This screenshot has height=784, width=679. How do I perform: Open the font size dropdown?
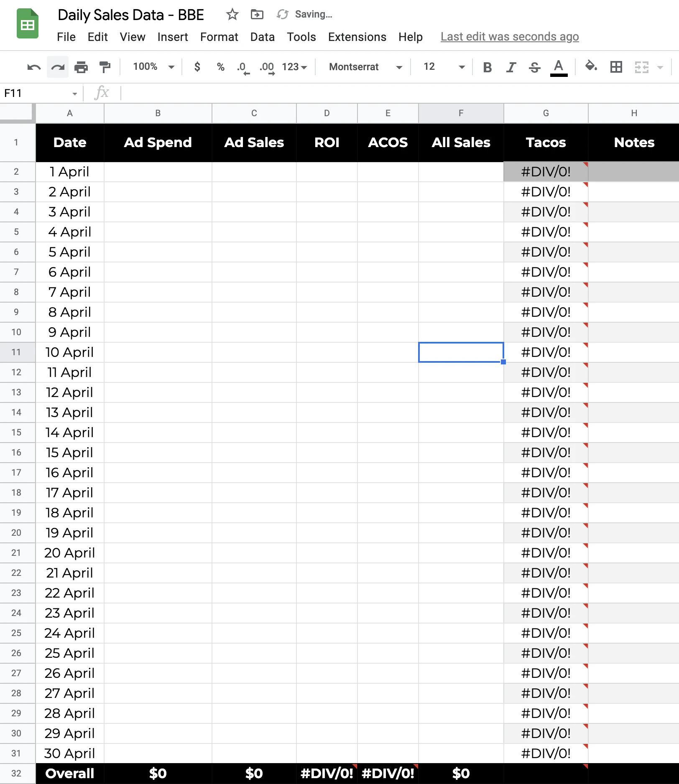(x=444, y=67)
